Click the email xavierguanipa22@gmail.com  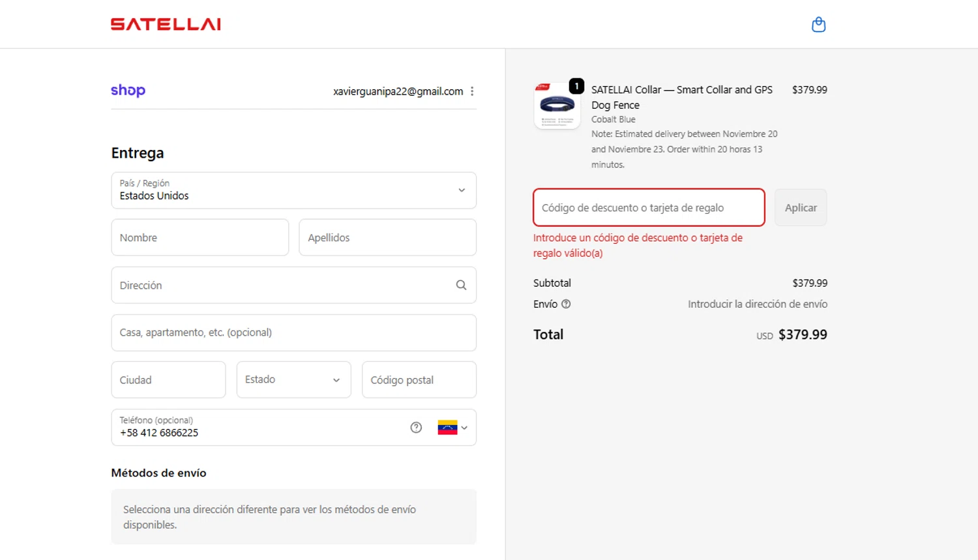398,91
